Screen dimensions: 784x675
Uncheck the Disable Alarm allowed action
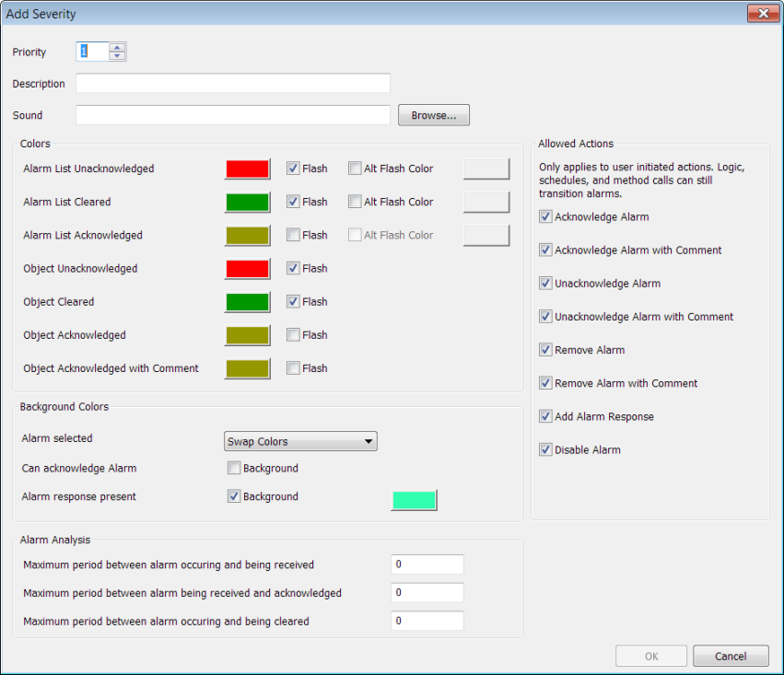[x=545, y=450]
